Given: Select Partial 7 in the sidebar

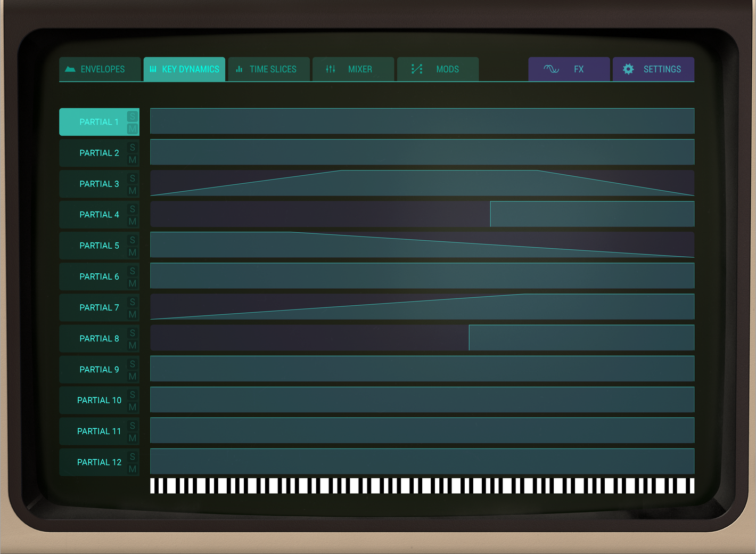Looking at the screenshot, I should pos(98,307).
